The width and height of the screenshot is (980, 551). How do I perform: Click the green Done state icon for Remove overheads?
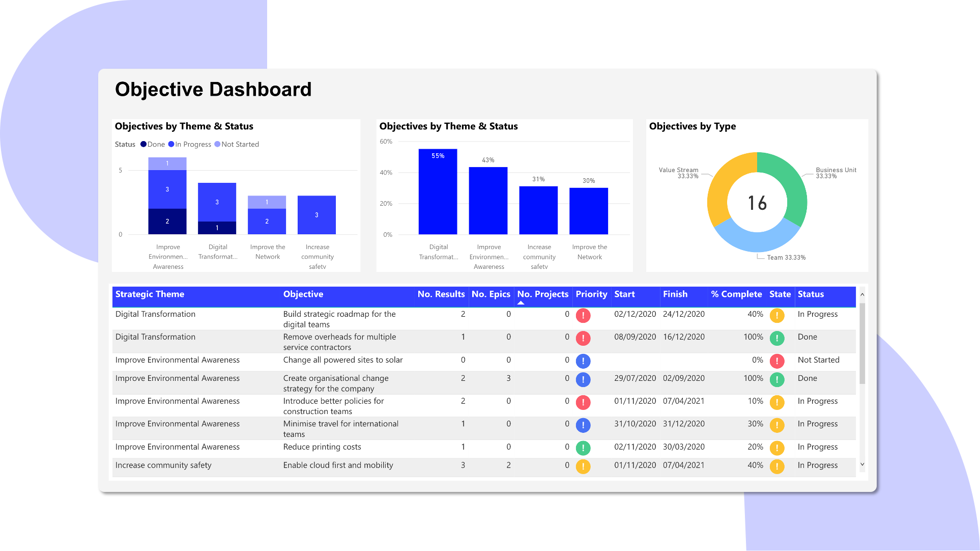pyautogui.click(x=777, y=337)
